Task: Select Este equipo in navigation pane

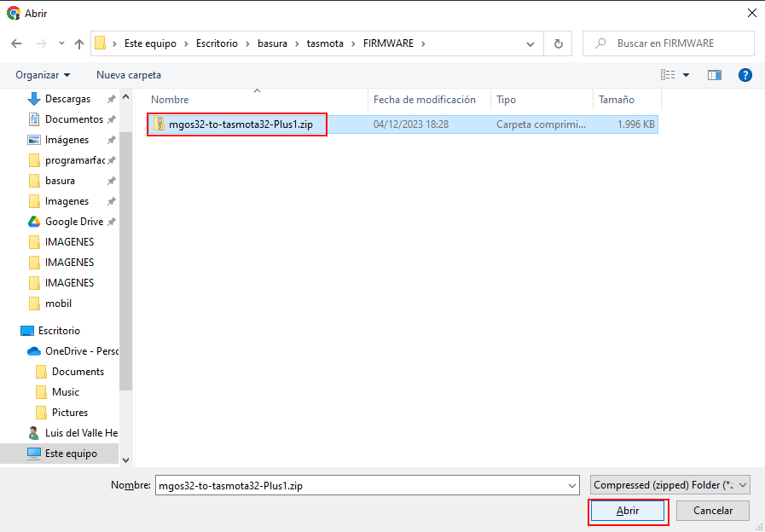Action: tap(71, 454)
